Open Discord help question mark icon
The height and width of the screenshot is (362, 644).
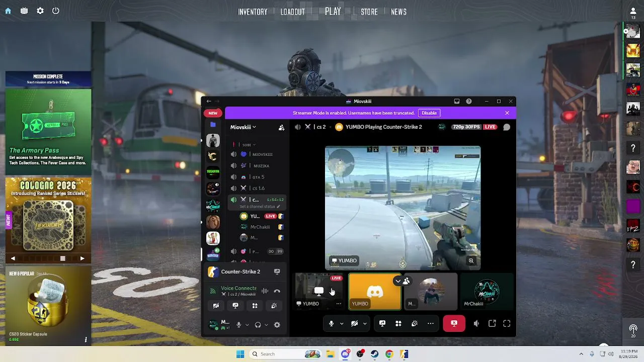click(x=469, y=102)
